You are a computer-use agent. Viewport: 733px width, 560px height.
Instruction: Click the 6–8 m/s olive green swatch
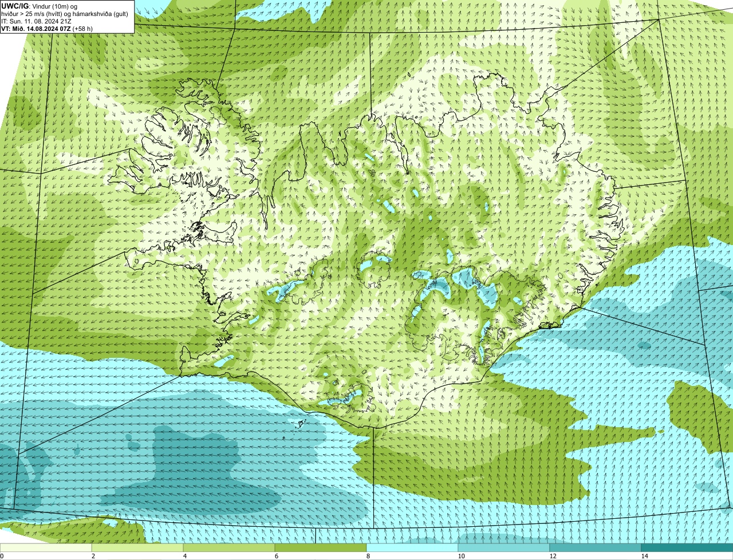tap(321, 547)
